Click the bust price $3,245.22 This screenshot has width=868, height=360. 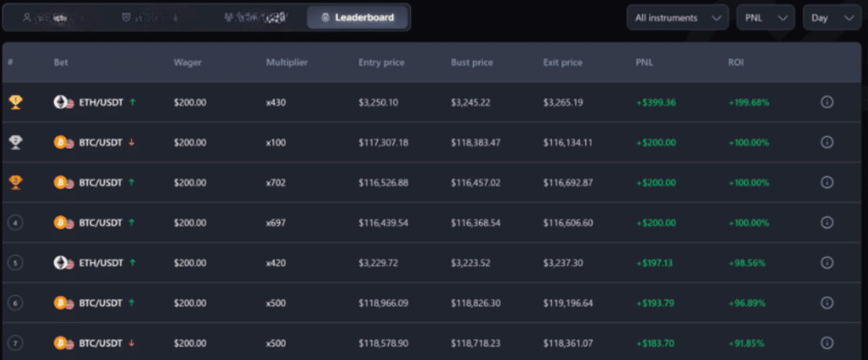tap(470, 103)
